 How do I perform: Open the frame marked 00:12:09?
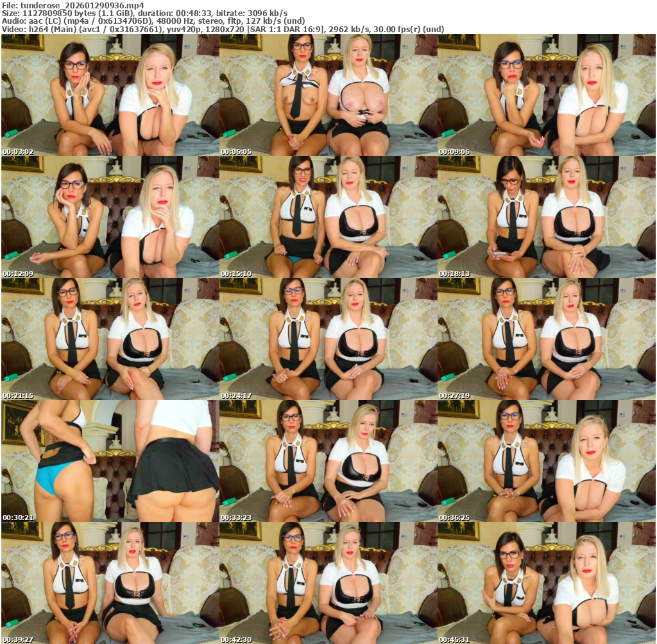pos(110,217)
